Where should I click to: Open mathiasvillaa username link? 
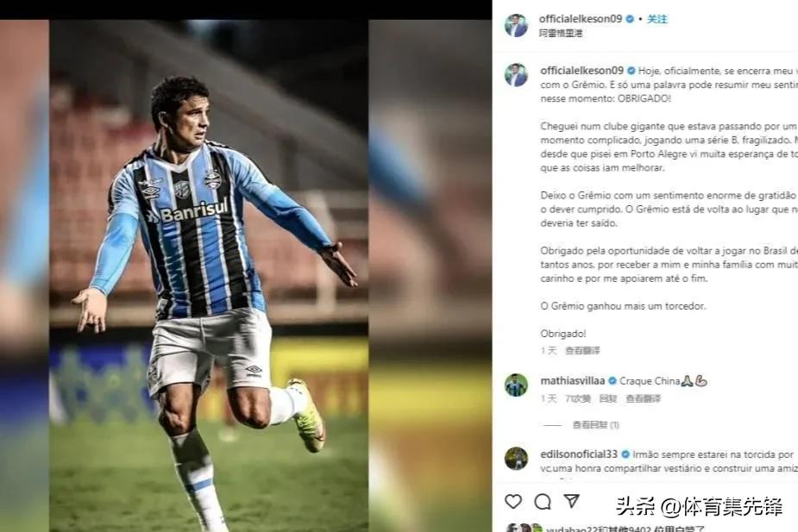point(573,380)
